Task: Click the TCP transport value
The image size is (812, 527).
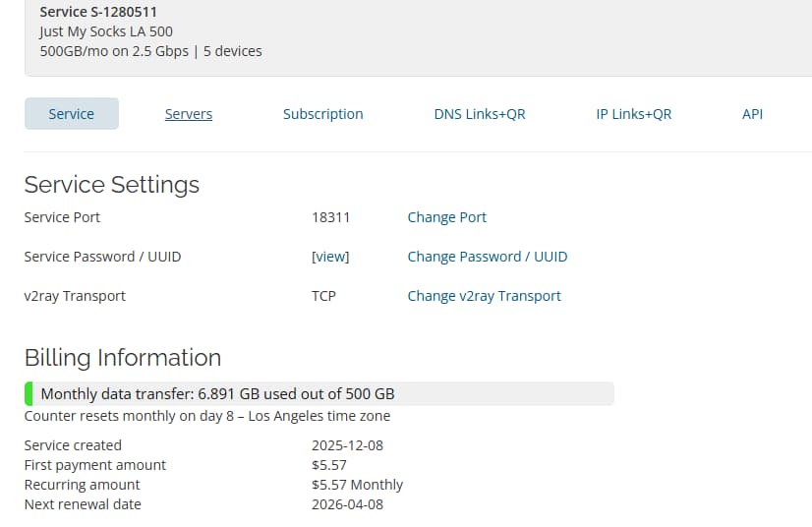Action: [323, 296]
